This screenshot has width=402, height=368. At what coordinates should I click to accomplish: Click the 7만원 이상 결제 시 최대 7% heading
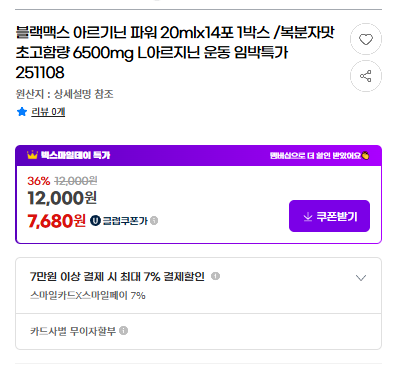coord(117,277)
